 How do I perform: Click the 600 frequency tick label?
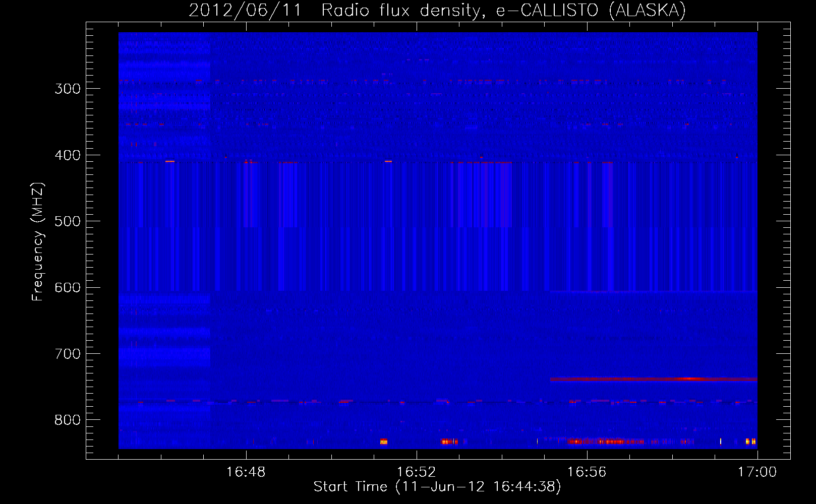pos(68,288)
